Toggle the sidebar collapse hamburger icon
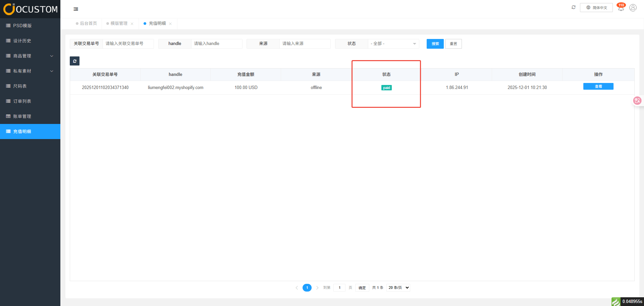 click(x=76, y=9)
